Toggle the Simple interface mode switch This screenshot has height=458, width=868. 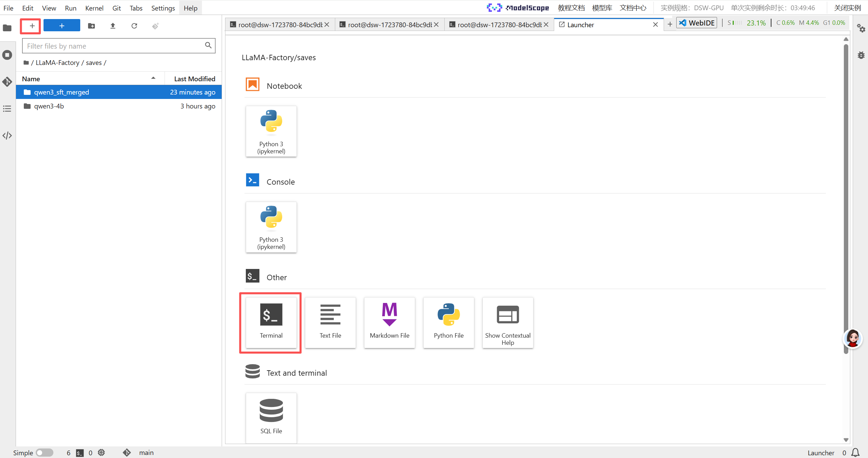pyautogui.click(x=45, y=453)
